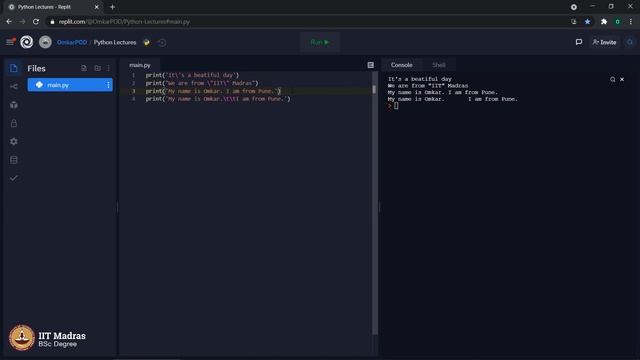This screenshot has height=360, width=640.
Task: Click code line 2 IIT Madras string
Action: 202,83
